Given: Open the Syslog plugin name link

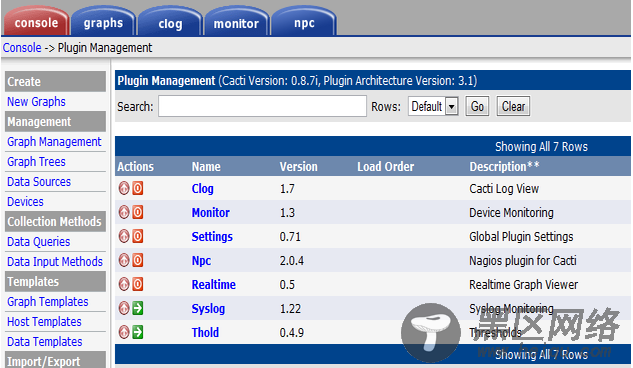Looking at the screenshot, I should pyautogui.click(x=208, y=309).
